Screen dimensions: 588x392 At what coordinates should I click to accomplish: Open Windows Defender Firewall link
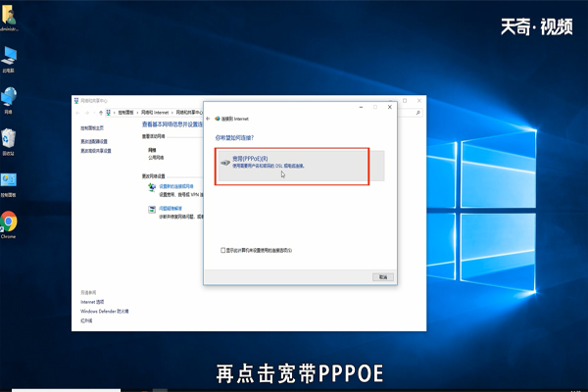click(x=104, y=311)
